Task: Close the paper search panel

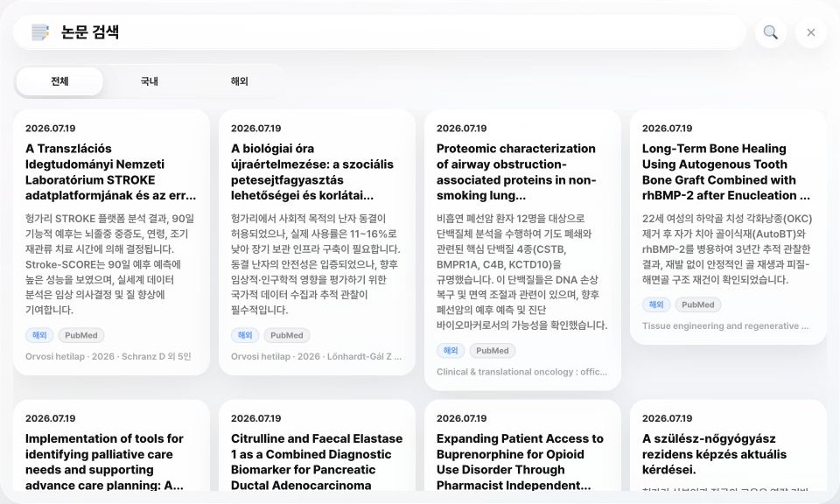Action: coord(811,32)
